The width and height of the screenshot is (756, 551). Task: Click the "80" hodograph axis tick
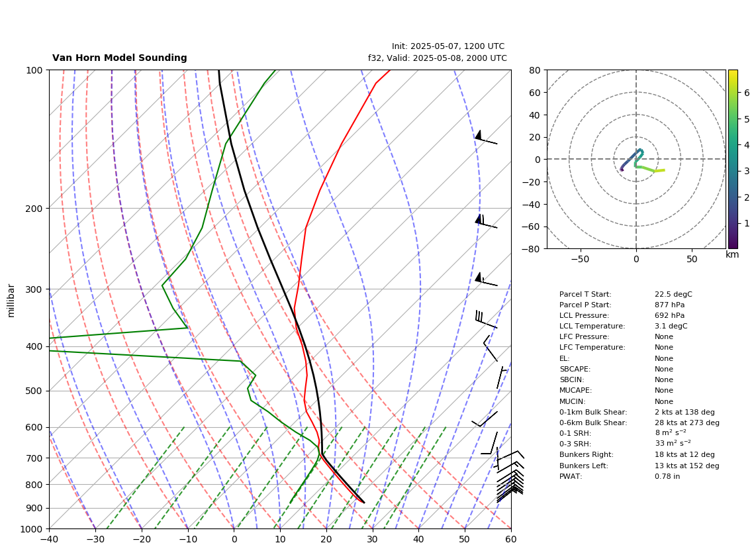(535, 70)
